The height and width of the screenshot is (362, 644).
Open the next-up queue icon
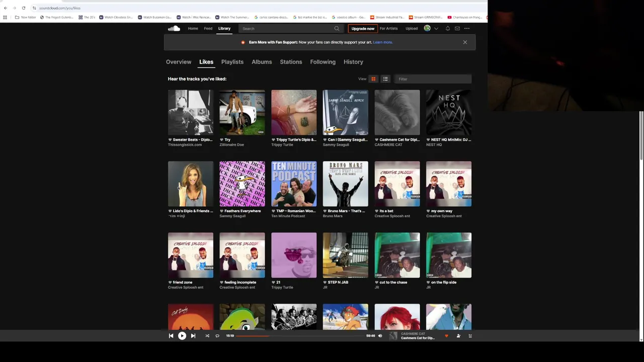tap(470, 336)
